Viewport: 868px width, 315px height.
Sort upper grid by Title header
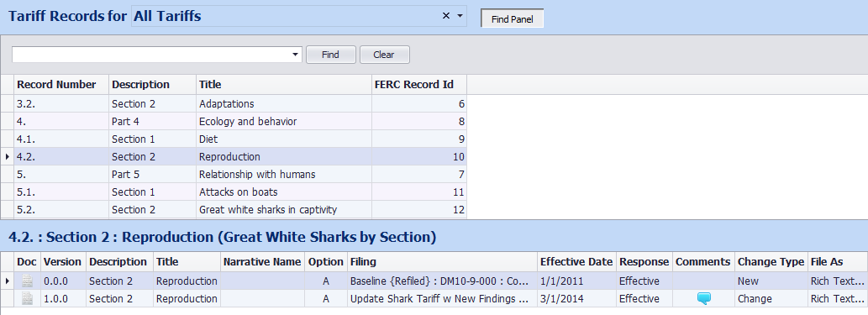(x=284, y=85)
